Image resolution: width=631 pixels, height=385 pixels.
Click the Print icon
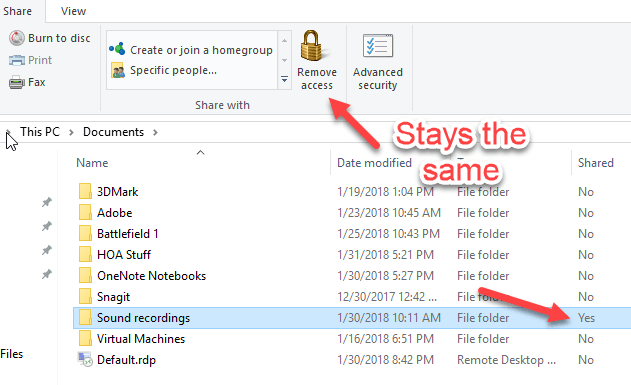click(x=16, y=60)
